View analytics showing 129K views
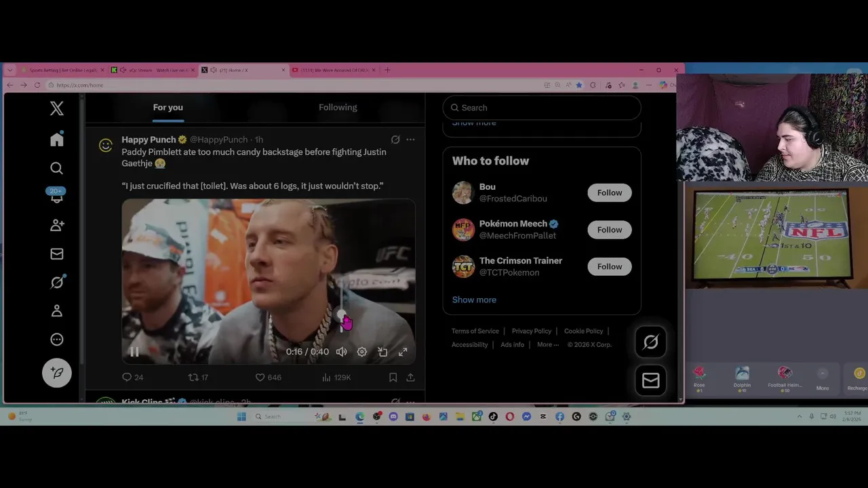 [x=336, y=378]
